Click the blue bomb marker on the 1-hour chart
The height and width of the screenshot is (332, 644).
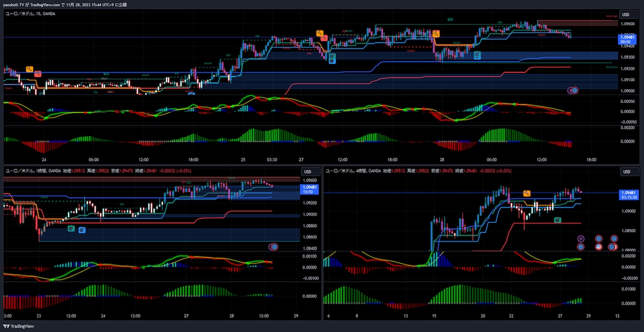(82, 230)
